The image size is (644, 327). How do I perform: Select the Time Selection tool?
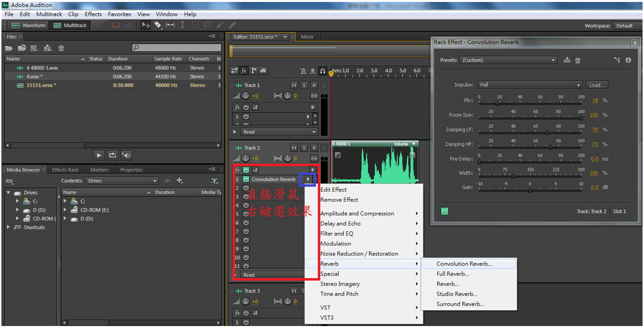tap(183, 25)
